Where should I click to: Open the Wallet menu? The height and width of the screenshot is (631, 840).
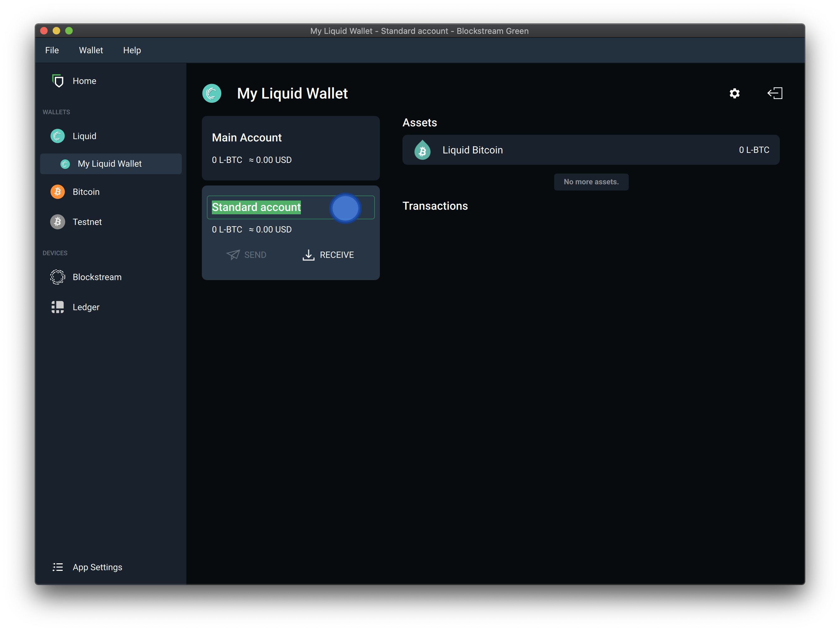pos(91,50)
